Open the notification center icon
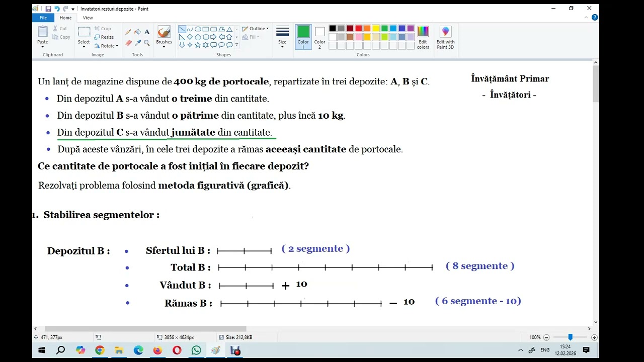Image resolution: width=644 pixels, height=362 pixels. click(586, 350)
